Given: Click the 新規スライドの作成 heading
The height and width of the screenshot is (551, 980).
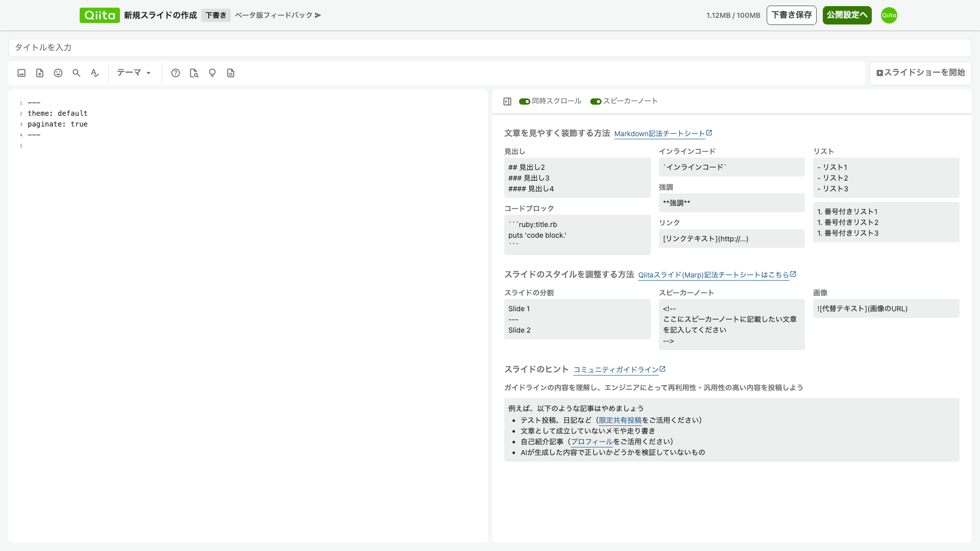Looking at the screenshot, I should 160,15.
